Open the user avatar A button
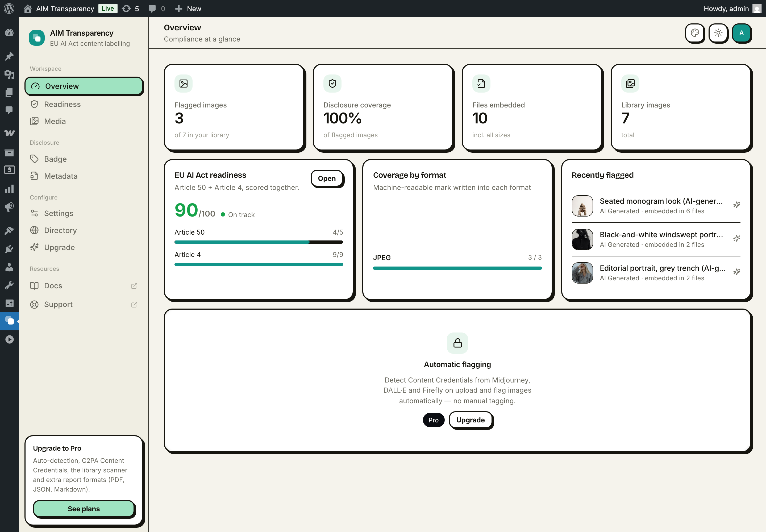The image size is (766, 532). coord(741,33)
